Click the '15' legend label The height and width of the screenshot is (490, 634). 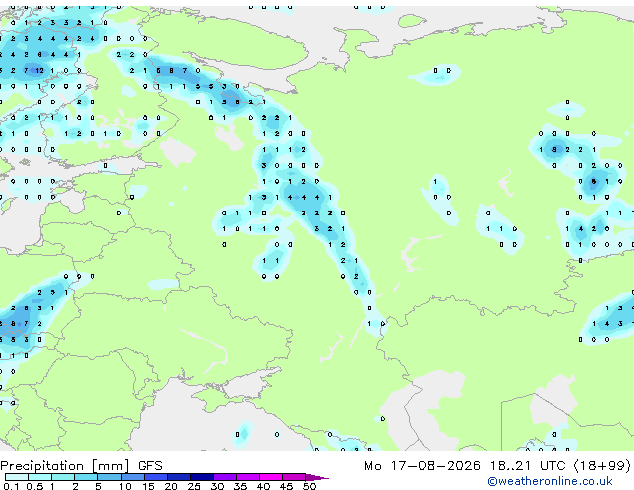click(x=148, y=486)
